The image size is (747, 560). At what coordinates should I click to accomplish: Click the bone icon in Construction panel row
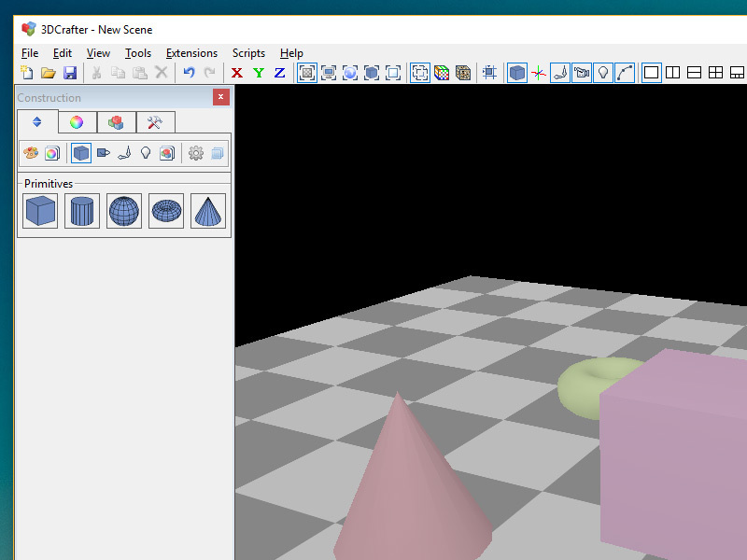pos(124,153)
